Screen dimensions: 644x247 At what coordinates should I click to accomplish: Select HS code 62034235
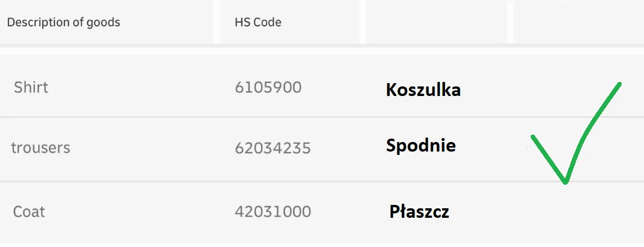pyautogui.click(x=272, y=149)
